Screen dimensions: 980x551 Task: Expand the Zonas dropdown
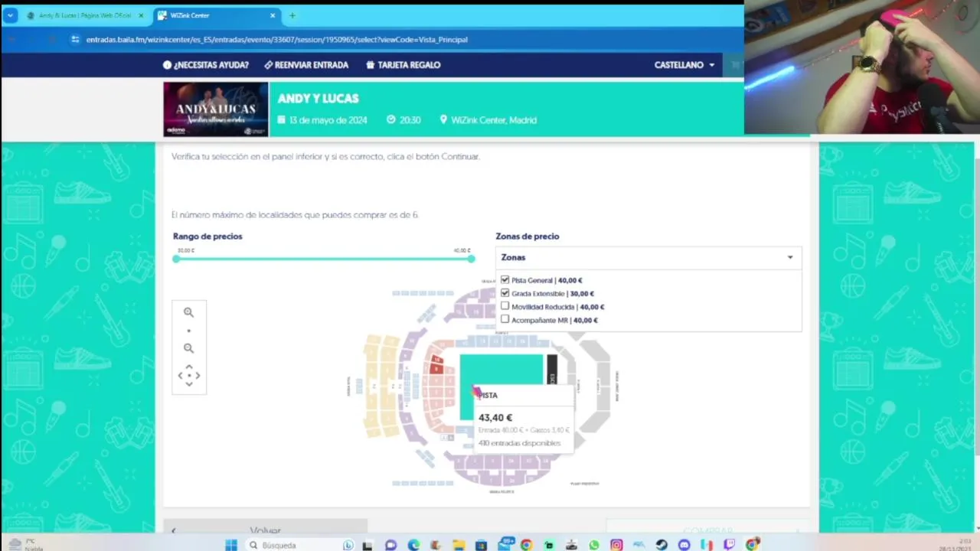(648, 258)
